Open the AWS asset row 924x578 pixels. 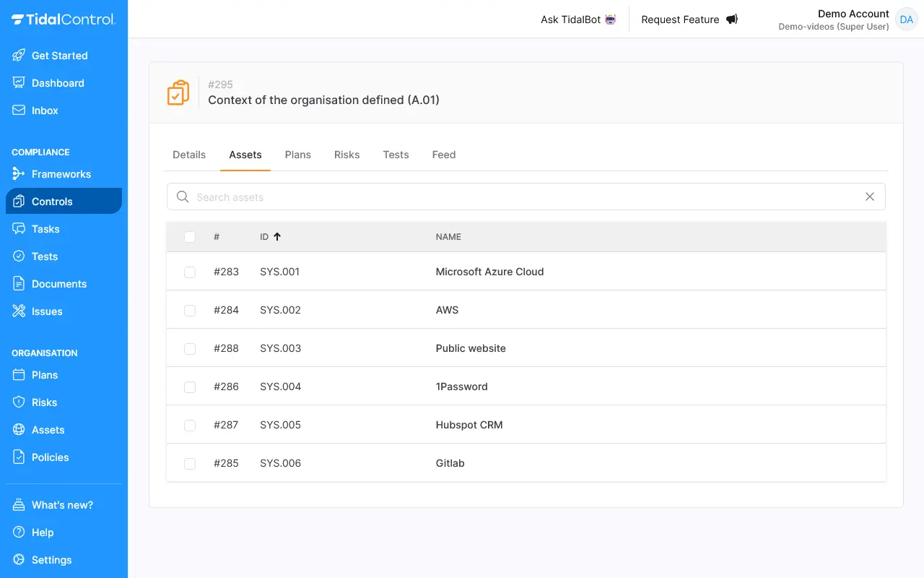(x=526, y=310)
